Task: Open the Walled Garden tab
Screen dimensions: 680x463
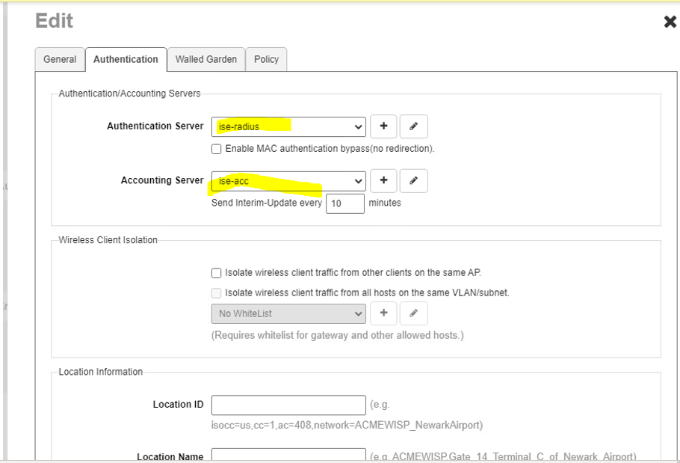Action: point(206,60)
